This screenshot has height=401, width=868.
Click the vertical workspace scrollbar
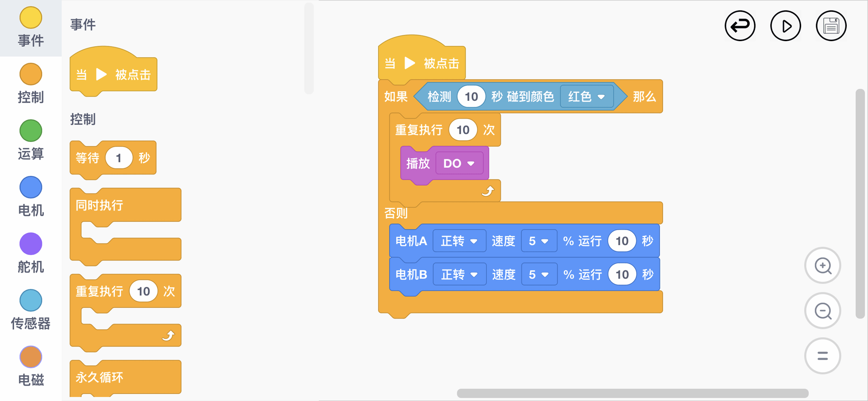[x=860, y=204]
